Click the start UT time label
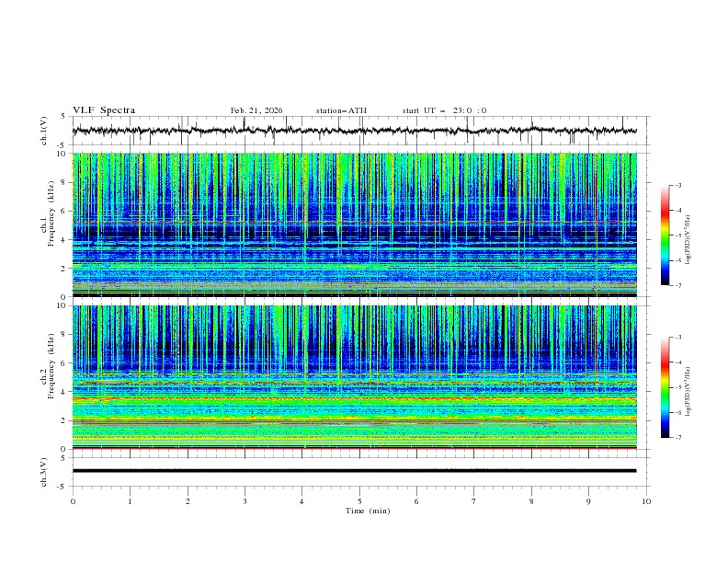 tap(444, 110)
